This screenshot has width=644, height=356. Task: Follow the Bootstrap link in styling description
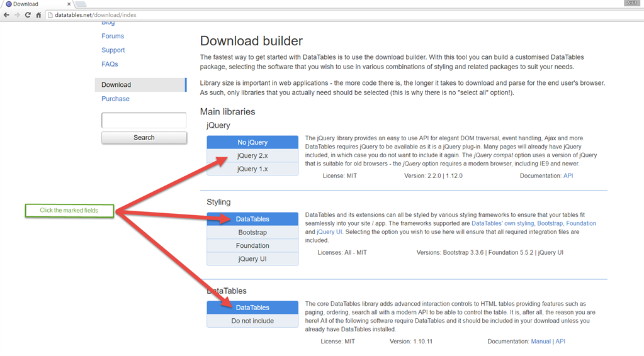pos(550,223)
